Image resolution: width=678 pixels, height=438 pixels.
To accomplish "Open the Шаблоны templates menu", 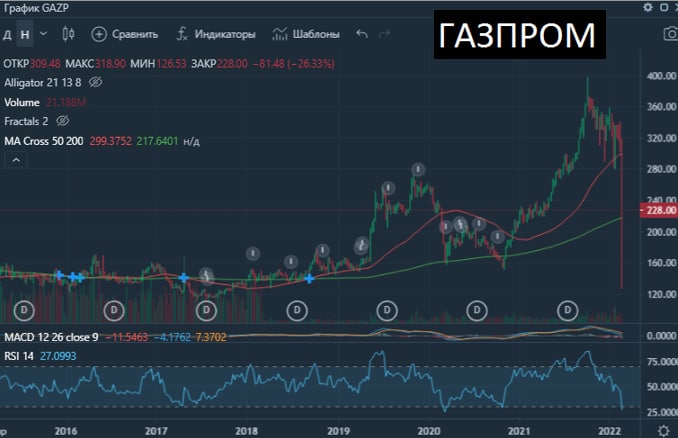I will (x=306, y=34).
